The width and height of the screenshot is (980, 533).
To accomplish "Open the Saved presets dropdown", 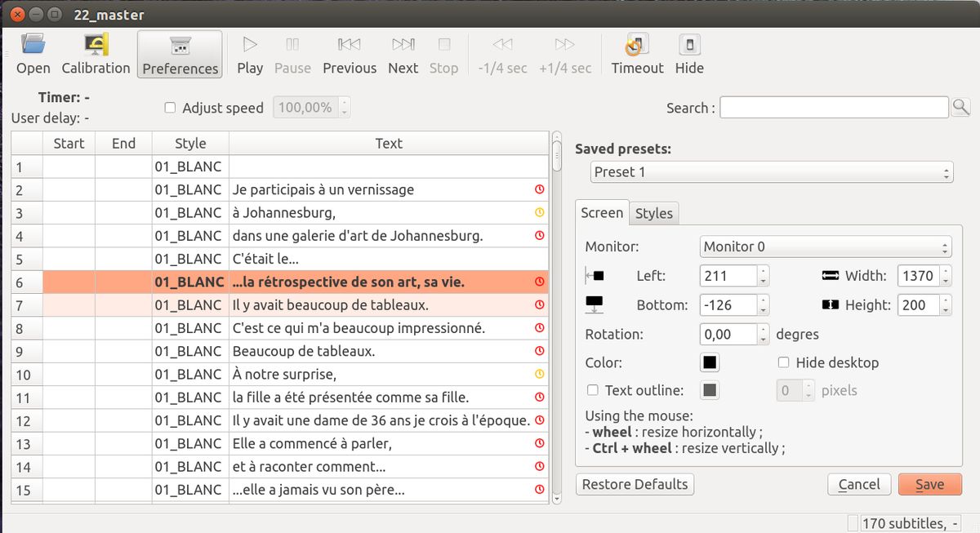I will [771, 172].
